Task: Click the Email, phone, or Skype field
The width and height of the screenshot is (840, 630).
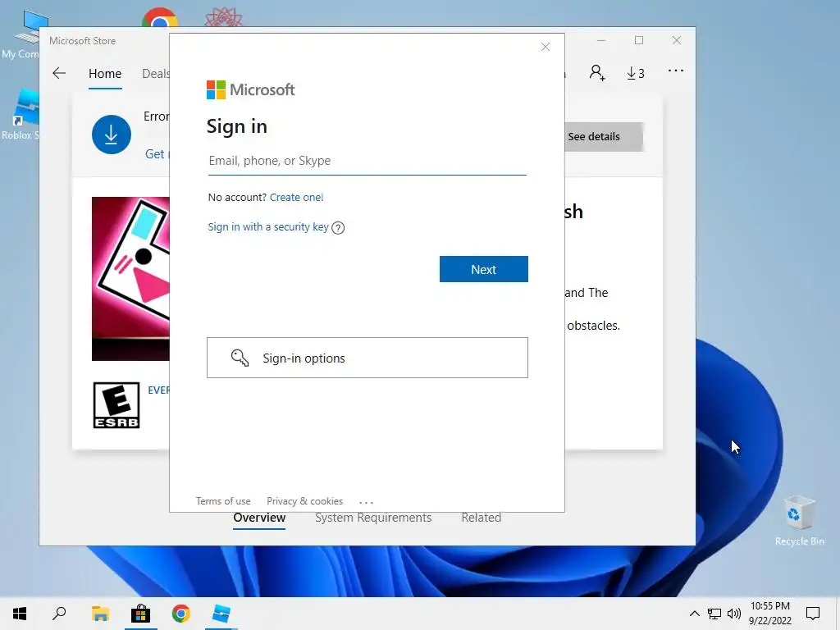Action: click(x=367, y=161)
